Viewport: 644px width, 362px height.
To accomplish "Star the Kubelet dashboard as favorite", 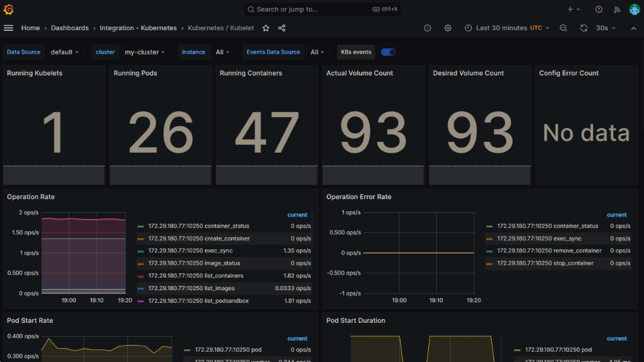I will click(266, 28).
